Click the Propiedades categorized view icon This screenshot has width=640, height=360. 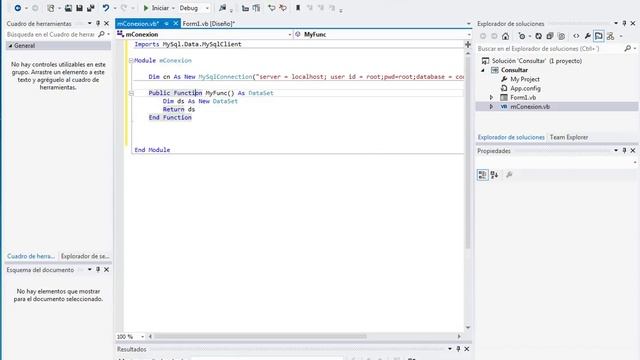click(482, 175)
